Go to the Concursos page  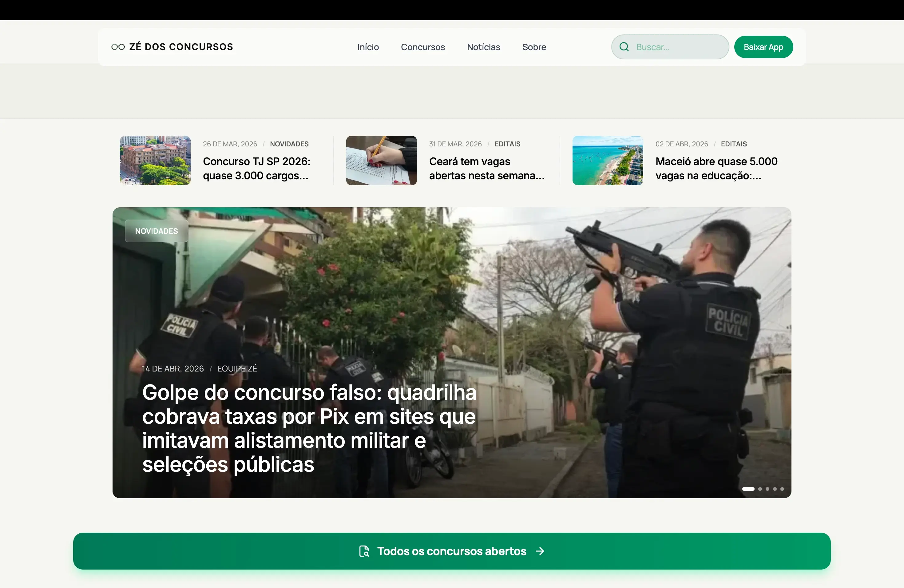(422, 47)
